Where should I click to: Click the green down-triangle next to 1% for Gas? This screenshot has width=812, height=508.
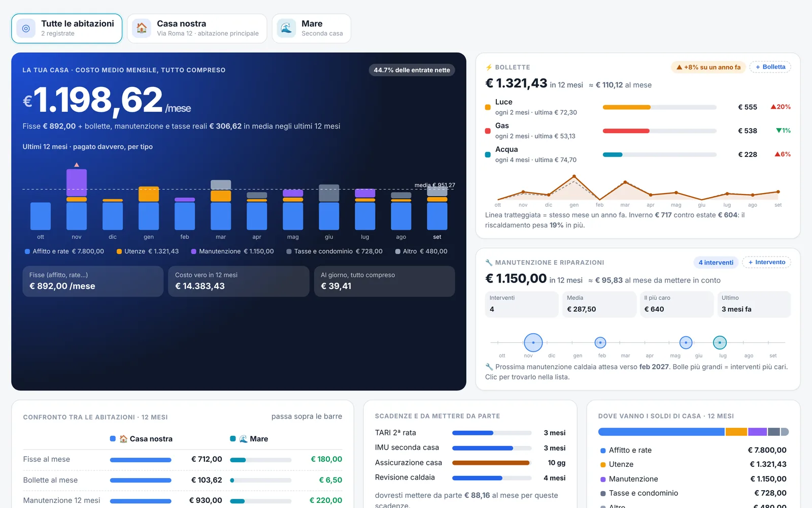(779, 131)
